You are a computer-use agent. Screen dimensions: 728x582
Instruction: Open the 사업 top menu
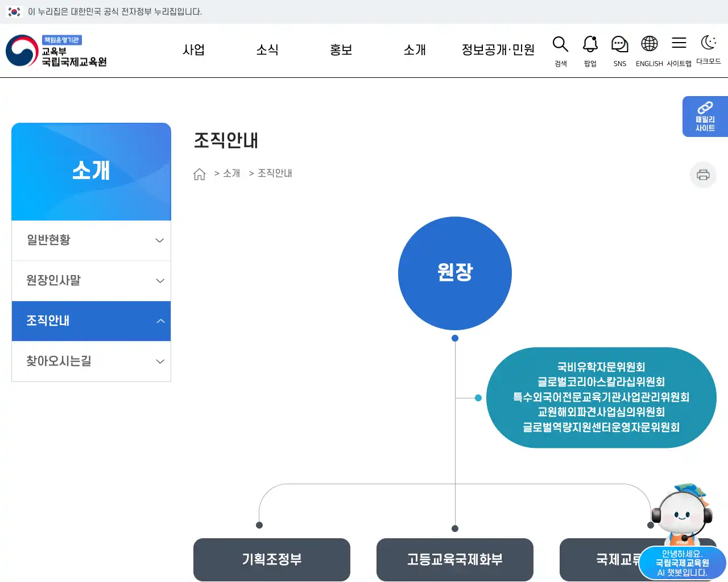pos(193,50)
